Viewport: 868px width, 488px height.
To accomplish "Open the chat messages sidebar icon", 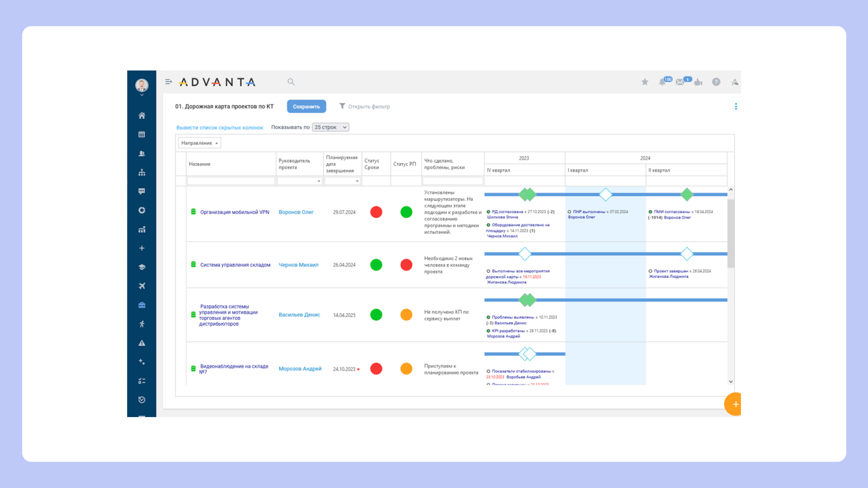I will (142, 192).
